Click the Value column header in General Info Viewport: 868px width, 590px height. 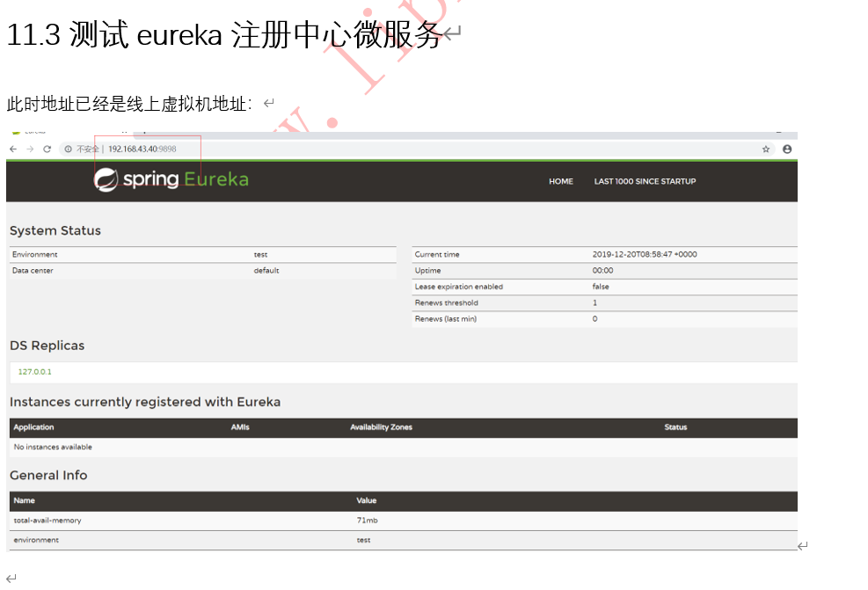[367, 499]
